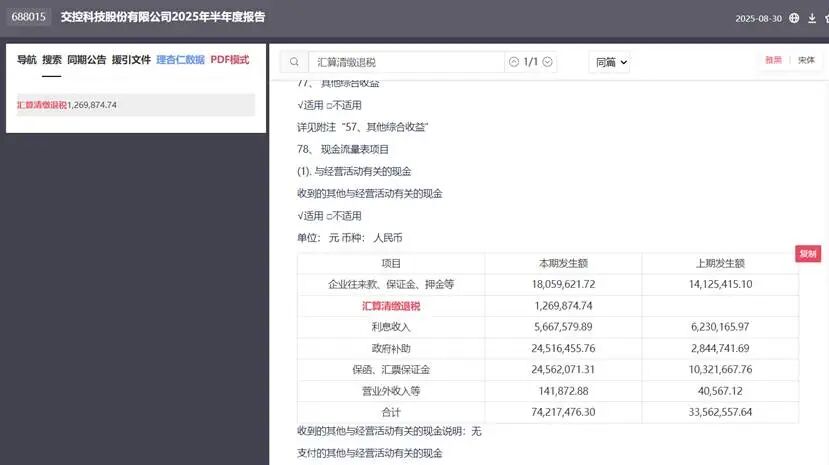Click heading (1). 与经营活动有关的现金
This screenshot has height=465, width=829.
pyautogui.click(x=354, y=172)
